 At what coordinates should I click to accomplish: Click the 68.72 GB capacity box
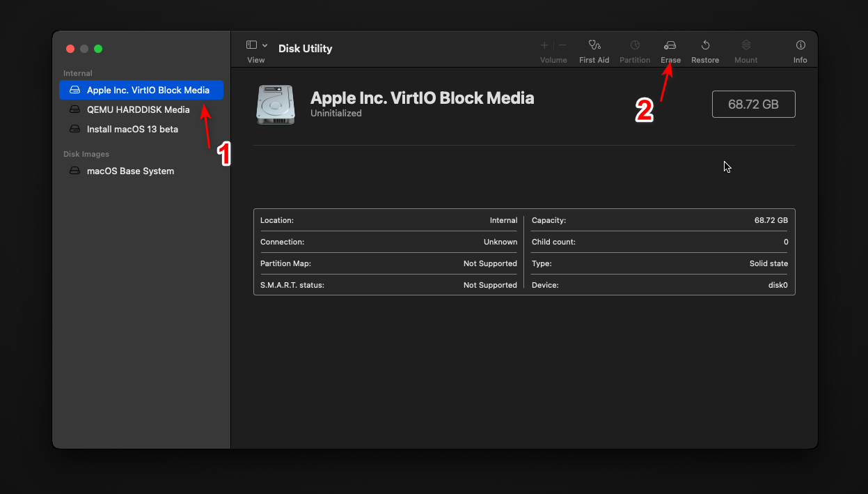click(x=753, y=105)
